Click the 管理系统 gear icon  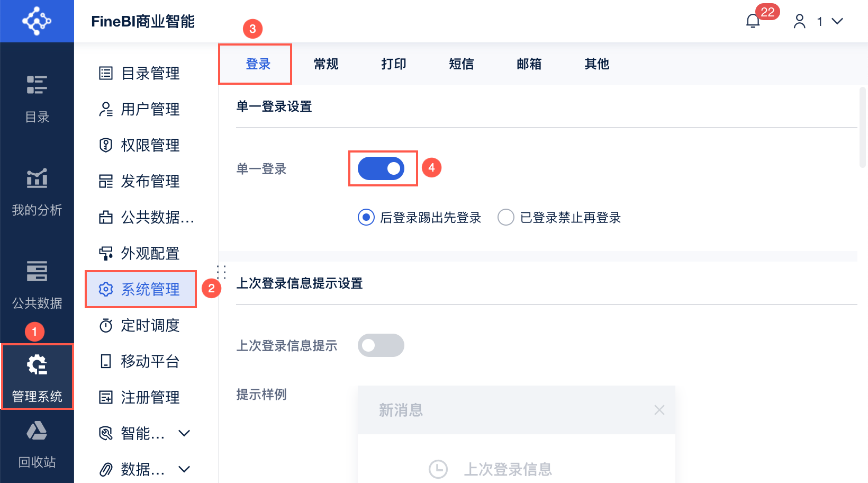(x=37, y=365)
